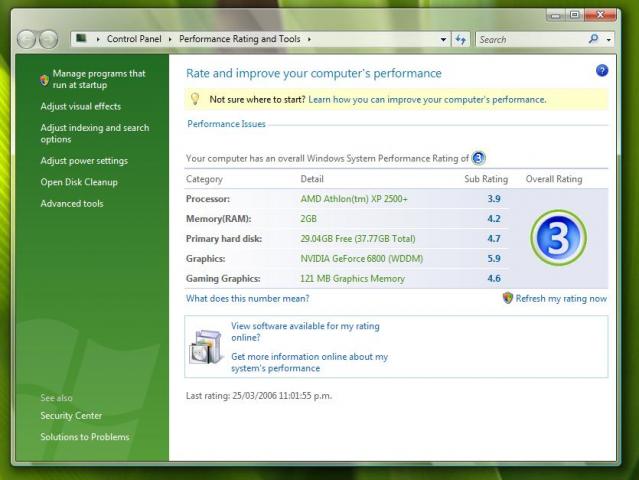The height and width of the screenshot is (480, 639).
Task: Click the page title Rate and improve
Action: tap(313, 73)
